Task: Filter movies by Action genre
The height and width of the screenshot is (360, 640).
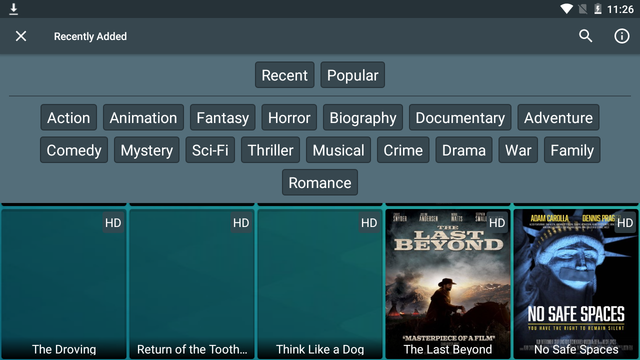Action: point(69,118)
